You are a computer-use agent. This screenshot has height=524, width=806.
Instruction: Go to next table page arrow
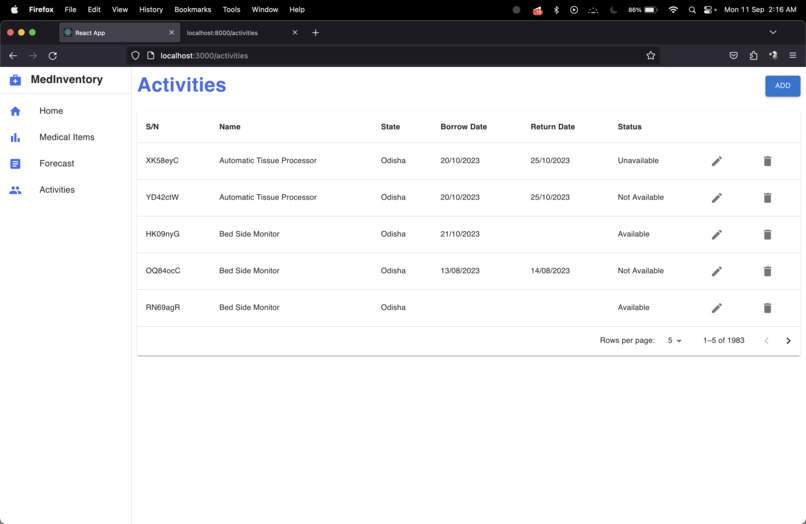(x=788, y=340)
